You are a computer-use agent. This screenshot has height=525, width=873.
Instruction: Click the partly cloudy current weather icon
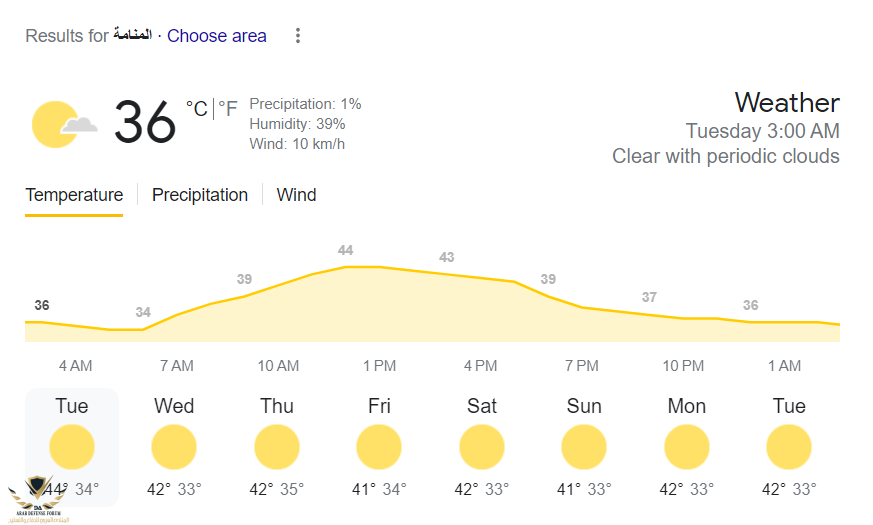pos(63,124)
